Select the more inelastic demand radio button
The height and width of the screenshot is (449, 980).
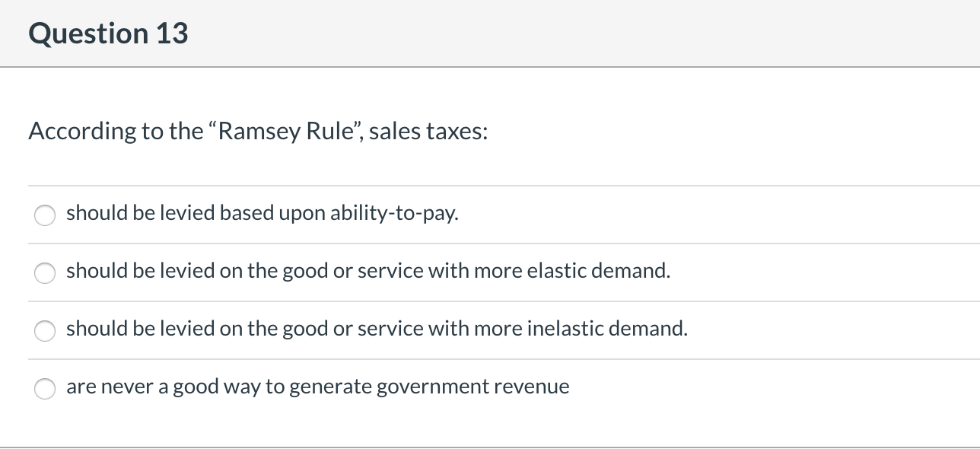[45, 331]
